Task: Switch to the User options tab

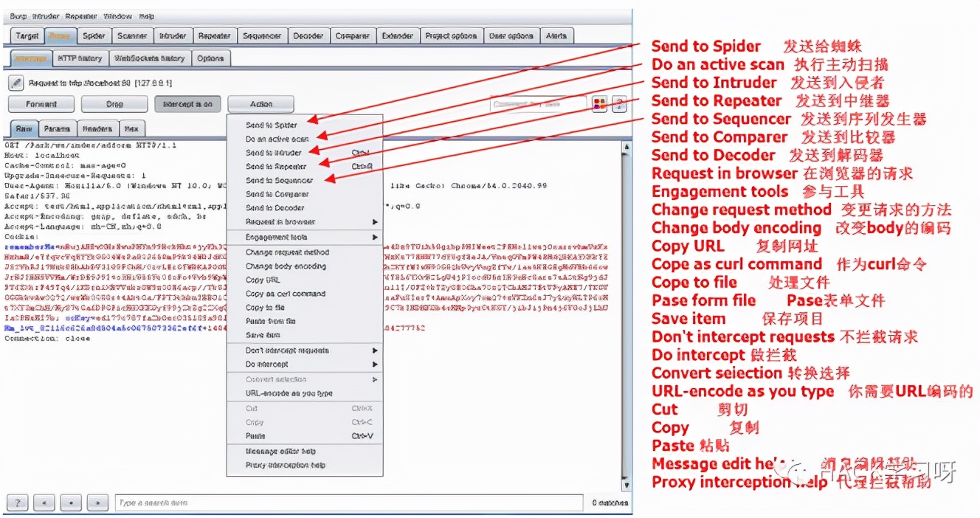Action: coord(512,35)
